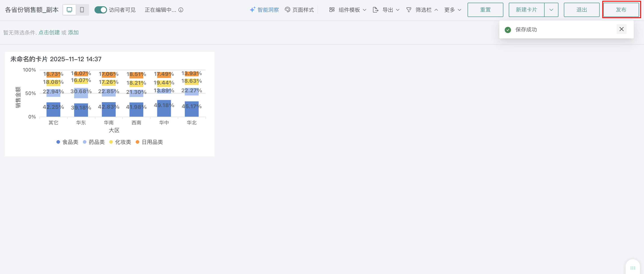The image size is (644, 274).
Task: Click the 点击创建 filter link
Action: pos(49,32)
